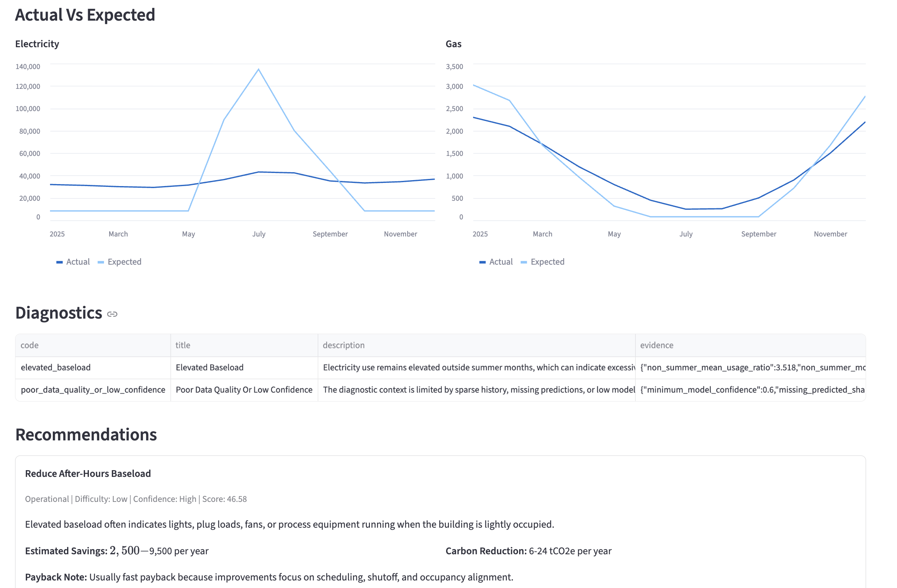Toggle the Expected series in Gas legend

(x=547, y=262)
